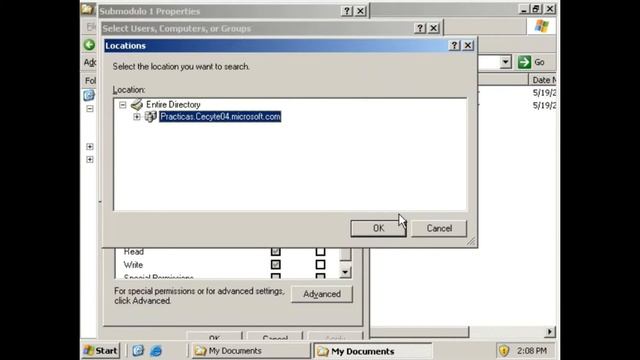Select Entire Directory in the location tree
This screenshot has width=640, height=360.
pyautogui.click(x=173, y=105)
